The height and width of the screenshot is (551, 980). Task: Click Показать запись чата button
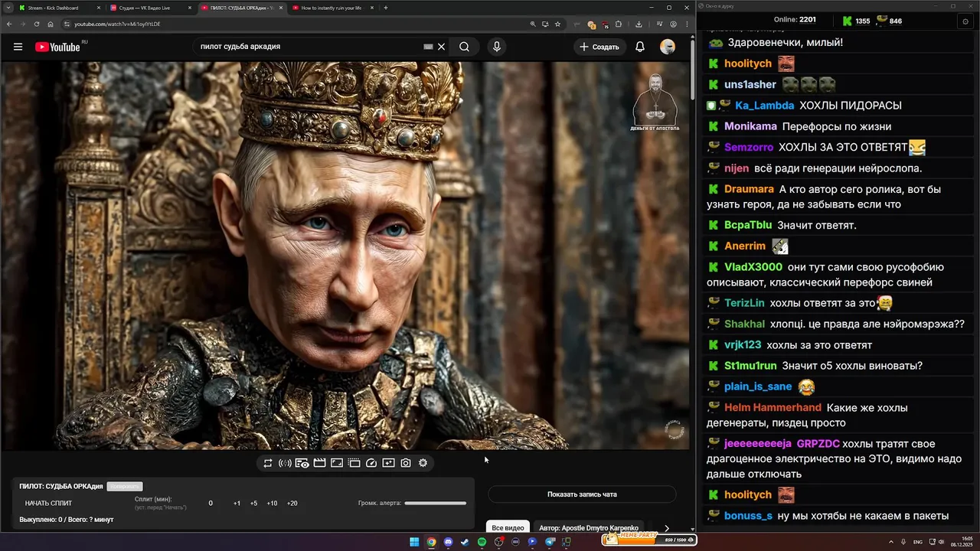coord(582,494)
